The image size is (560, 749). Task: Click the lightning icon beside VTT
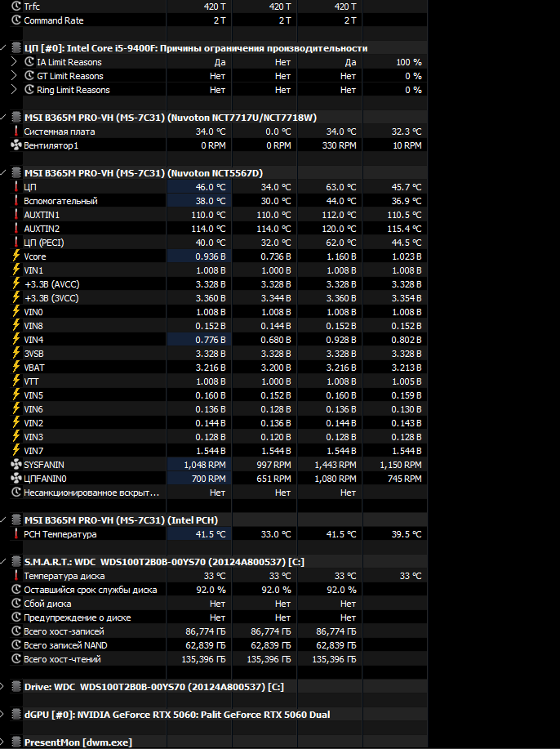(x=16, y=381)
